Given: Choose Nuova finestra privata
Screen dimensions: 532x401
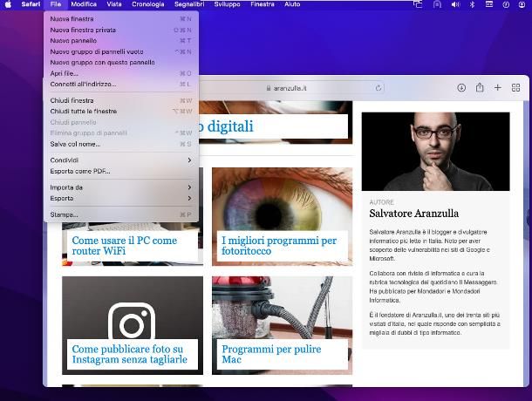Looking at the screenshot, I should (121, 30).
